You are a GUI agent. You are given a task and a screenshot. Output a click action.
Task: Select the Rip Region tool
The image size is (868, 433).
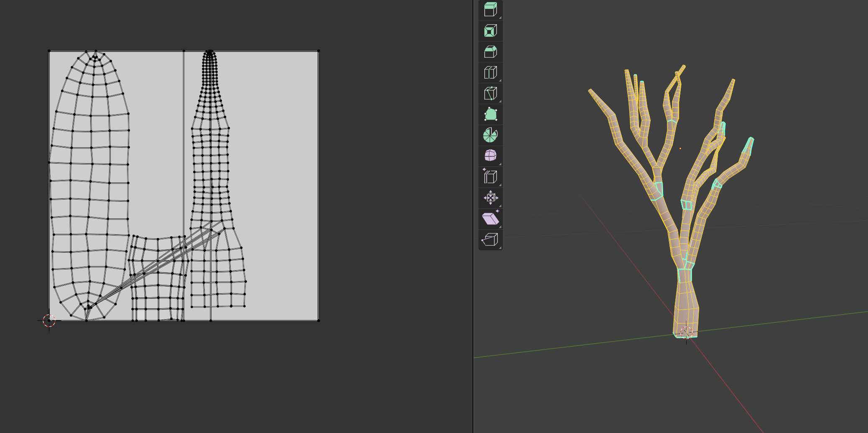[x=490, y=240]
